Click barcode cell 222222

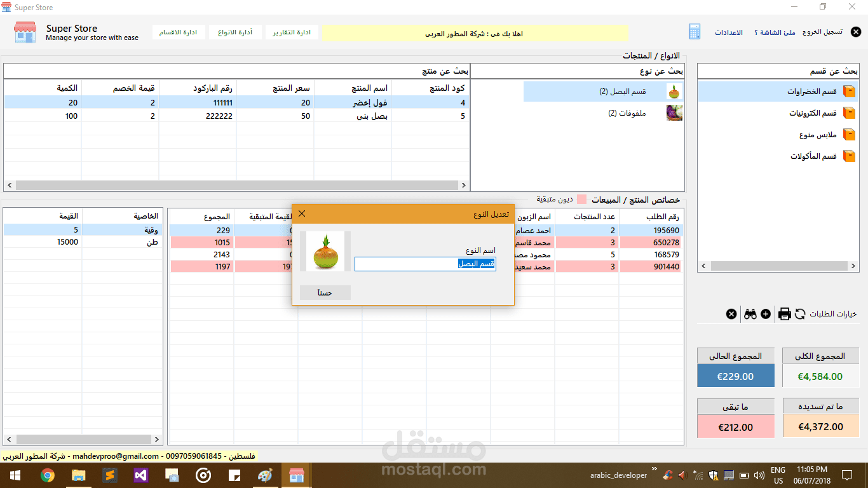198,116
